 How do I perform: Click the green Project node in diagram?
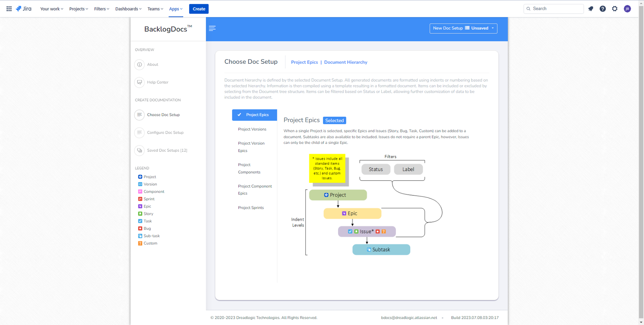click(x=338, y=195)
